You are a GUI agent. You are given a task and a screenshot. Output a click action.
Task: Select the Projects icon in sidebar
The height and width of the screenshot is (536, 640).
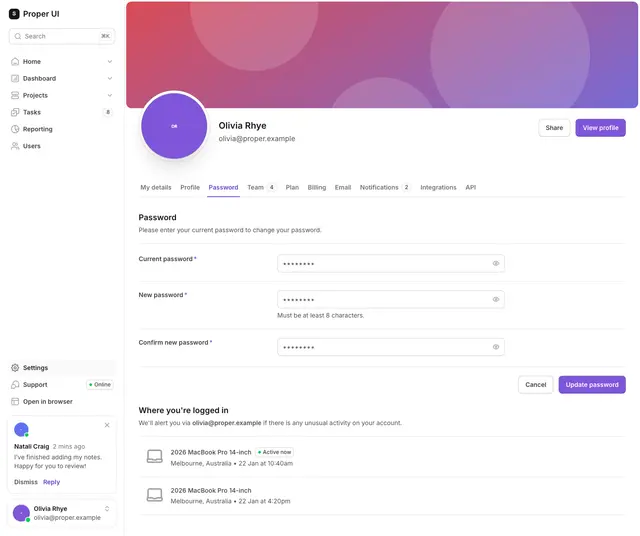[15, 95]
